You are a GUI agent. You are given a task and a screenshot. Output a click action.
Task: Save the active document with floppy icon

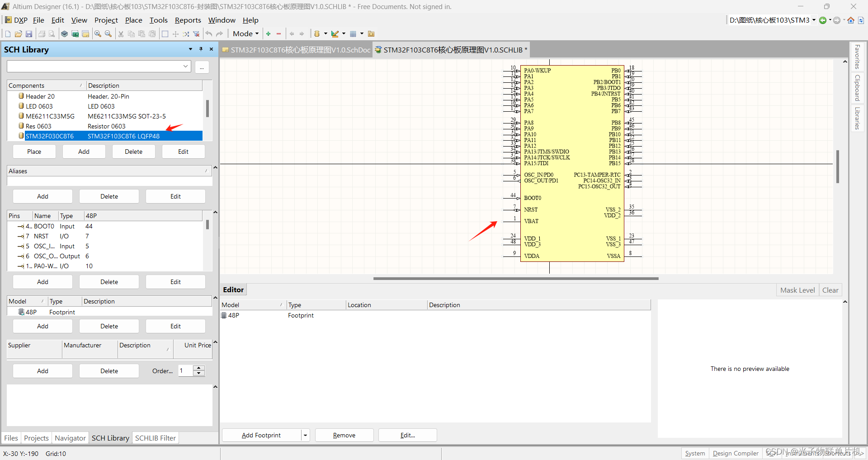(29, 34)
